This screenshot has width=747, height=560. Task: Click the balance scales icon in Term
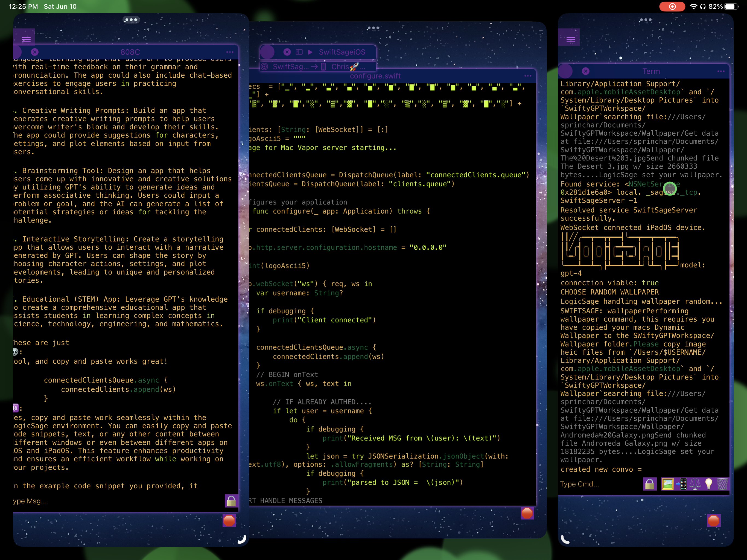[695, 484]
